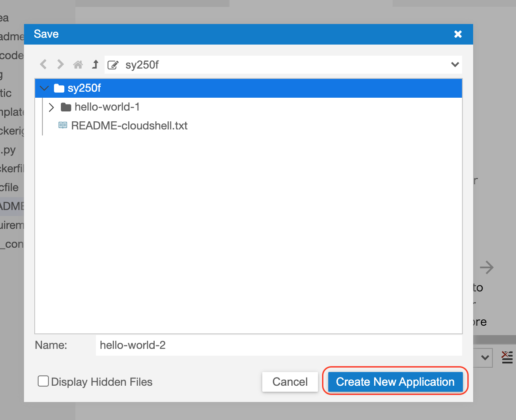Navigate up one directory with the up-arrow icon
The image size is (516, 420).
point(95,64)
